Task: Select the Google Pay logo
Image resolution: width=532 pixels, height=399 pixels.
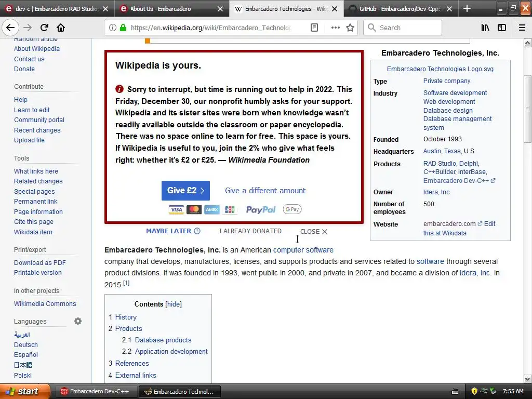Action: click(292, 209)
